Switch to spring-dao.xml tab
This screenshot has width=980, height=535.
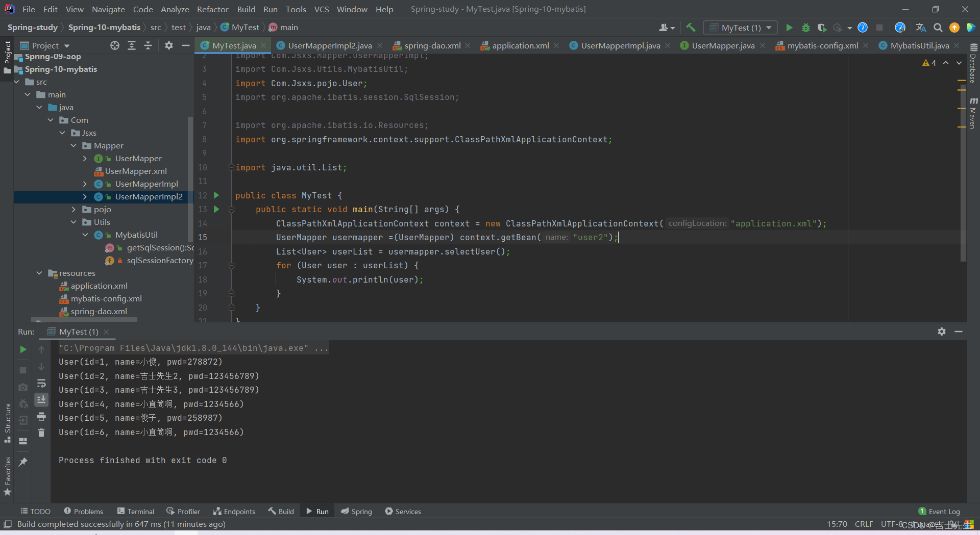[432, 45]
